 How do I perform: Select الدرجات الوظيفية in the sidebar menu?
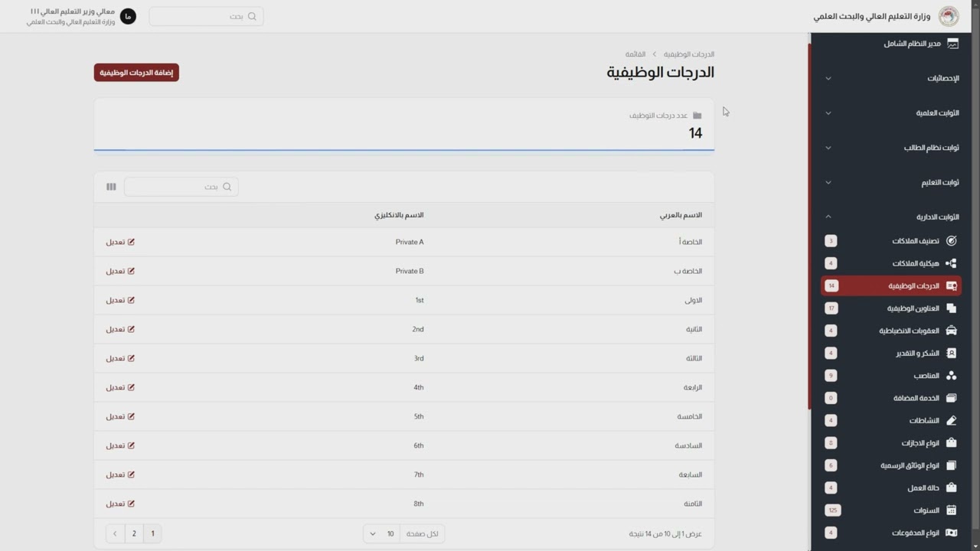[x=890, y=286]
